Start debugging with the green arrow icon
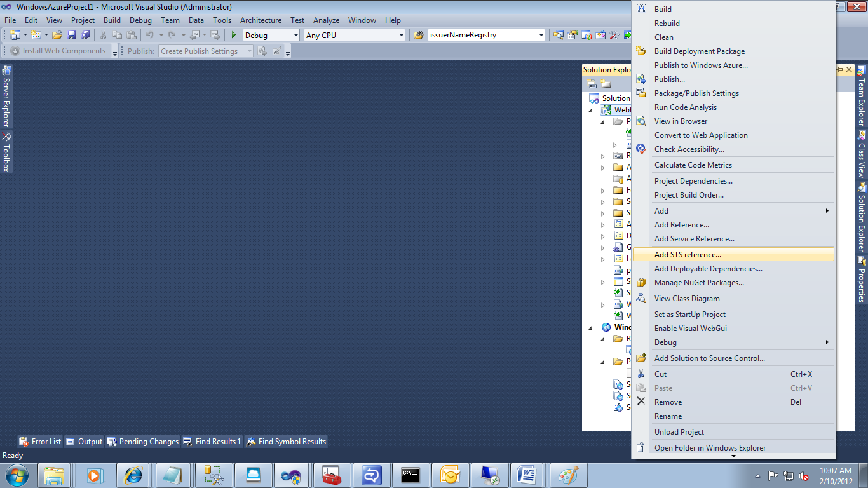Viewport: 868px width, 488px height. pos(233,35)
